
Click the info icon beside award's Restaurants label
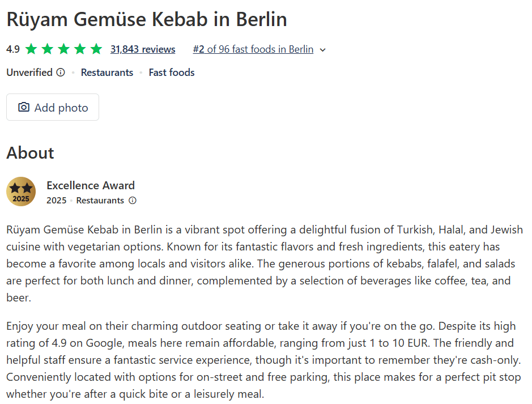point(133,201)
